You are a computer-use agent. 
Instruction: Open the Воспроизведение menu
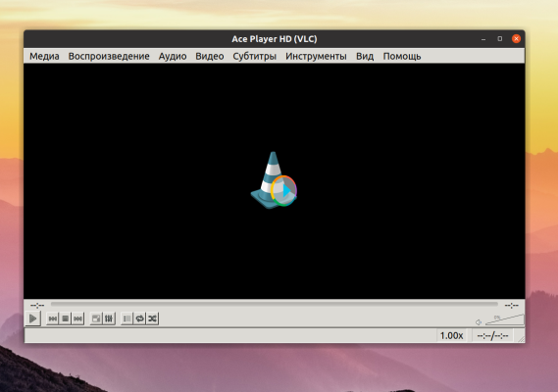tap(109, 56)
